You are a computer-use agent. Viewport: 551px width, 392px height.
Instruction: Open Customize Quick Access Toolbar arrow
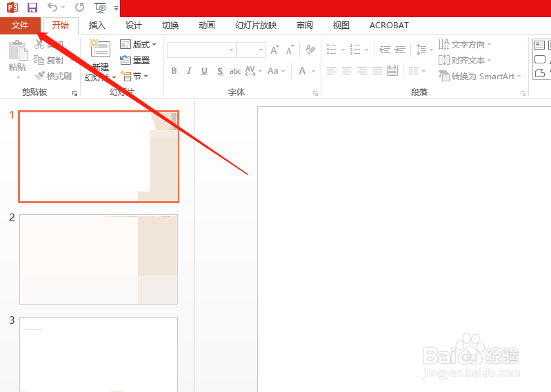[116, 8]
